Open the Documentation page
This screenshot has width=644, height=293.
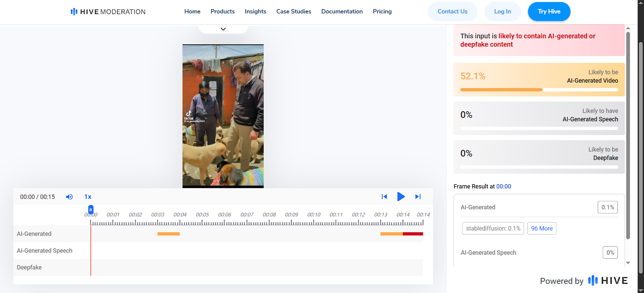[342, 11]
